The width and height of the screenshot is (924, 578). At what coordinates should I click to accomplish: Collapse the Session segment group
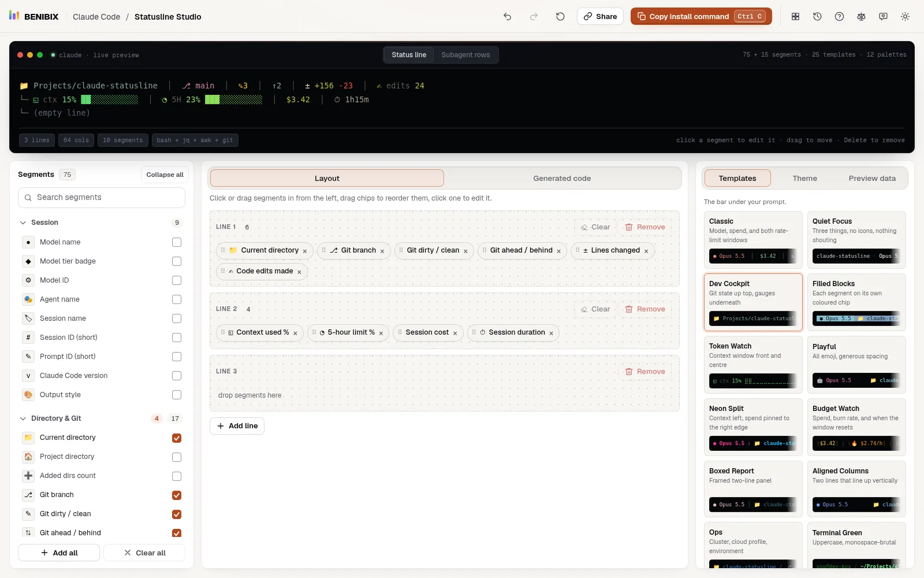tap(23, 223)
